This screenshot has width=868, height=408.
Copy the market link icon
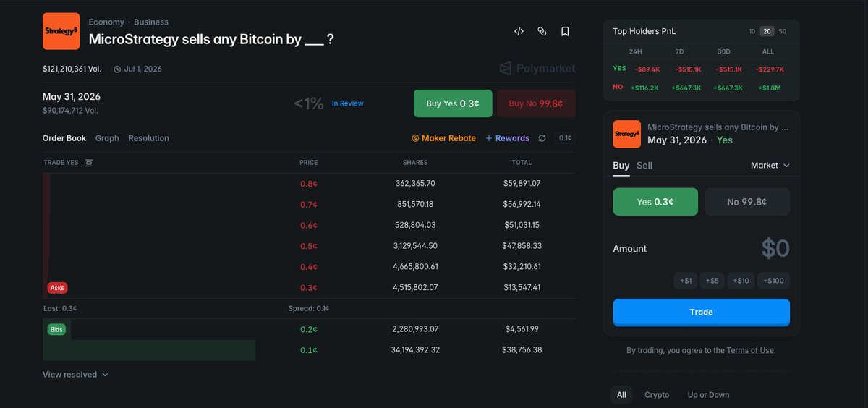click(x=542, y=31)
